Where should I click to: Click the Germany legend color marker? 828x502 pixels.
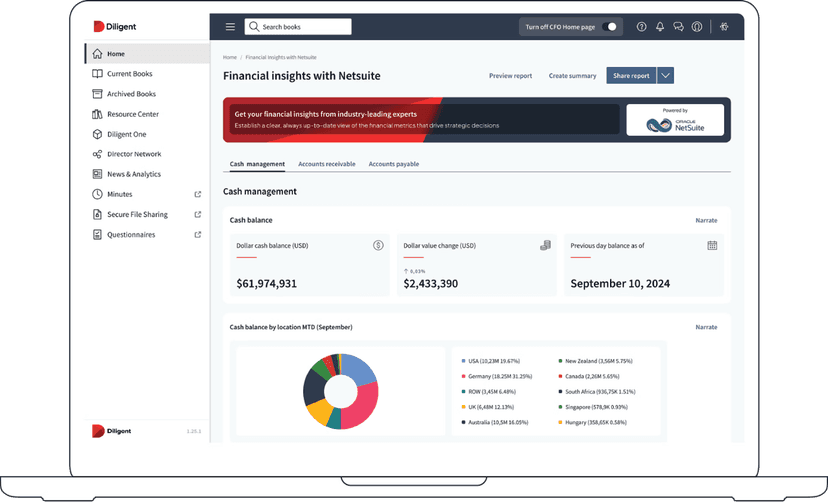pyautogui.click(x=464, y=376)
